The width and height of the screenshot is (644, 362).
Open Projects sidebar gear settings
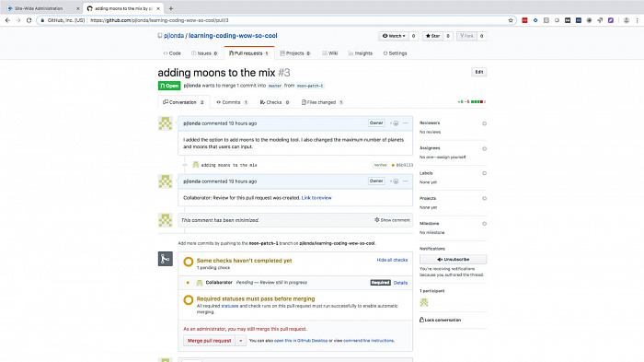[484, 198]
